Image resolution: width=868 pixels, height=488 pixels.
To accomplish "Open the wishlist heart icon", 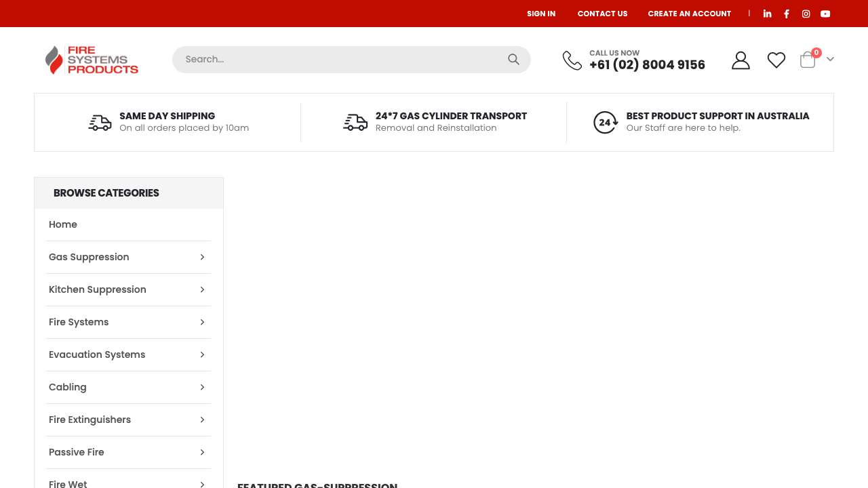I will tap(776, 60).
